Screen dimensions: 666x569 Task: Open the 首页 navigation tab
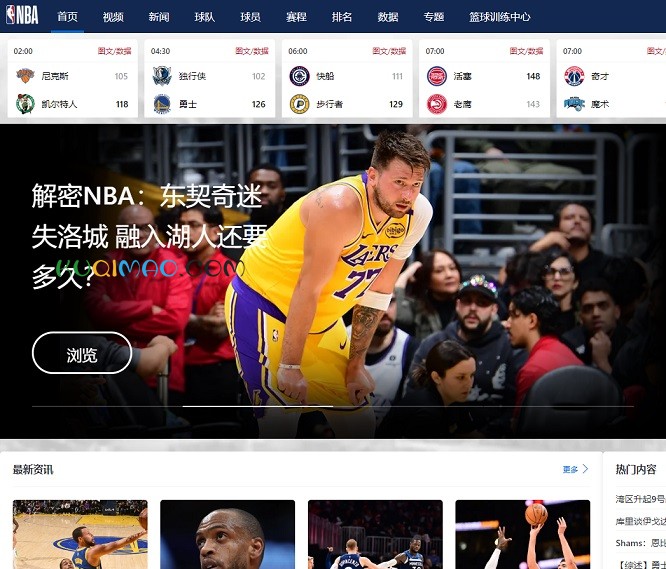67,17
